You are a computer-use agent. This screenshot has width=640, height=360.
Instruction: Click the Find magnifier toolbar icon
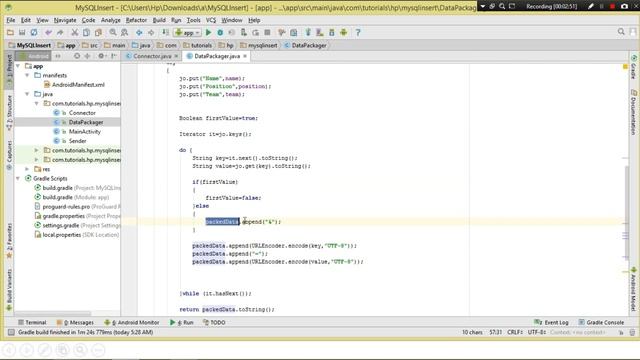(x=113, y=32)
